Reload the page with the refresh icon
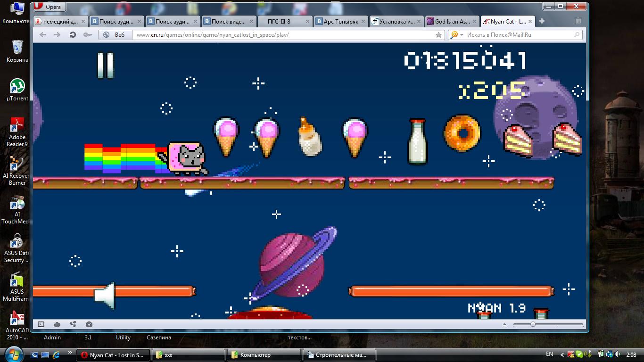Image resolution: width=644 pixels, height=362 pixels. tap(73, 35)
